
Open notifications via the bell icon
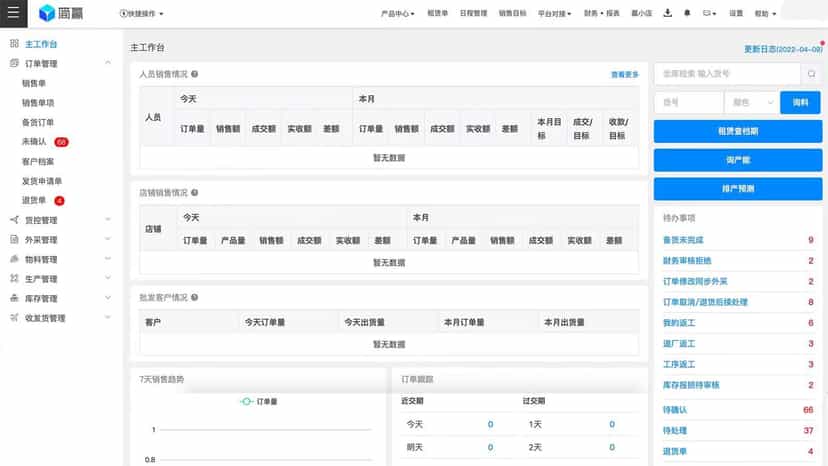(x=687, y=13)
